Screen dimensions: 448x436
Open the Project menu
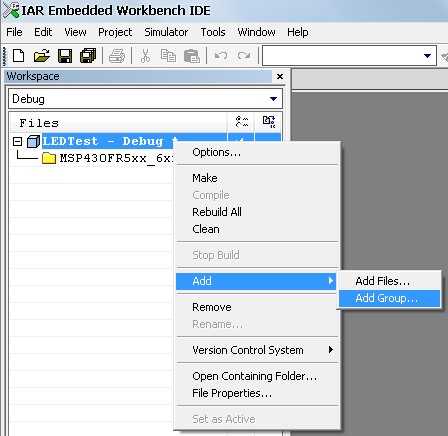[x=115, y=32]
